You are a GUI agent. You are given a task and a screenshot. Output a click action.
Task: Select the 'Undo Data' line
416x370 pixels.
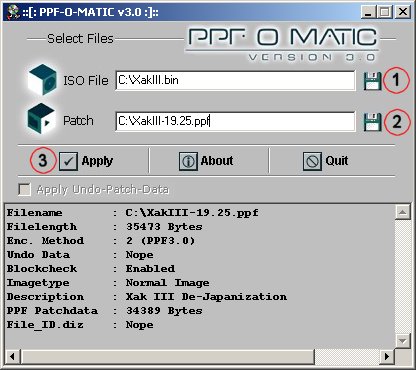click(x=80, y=255)
